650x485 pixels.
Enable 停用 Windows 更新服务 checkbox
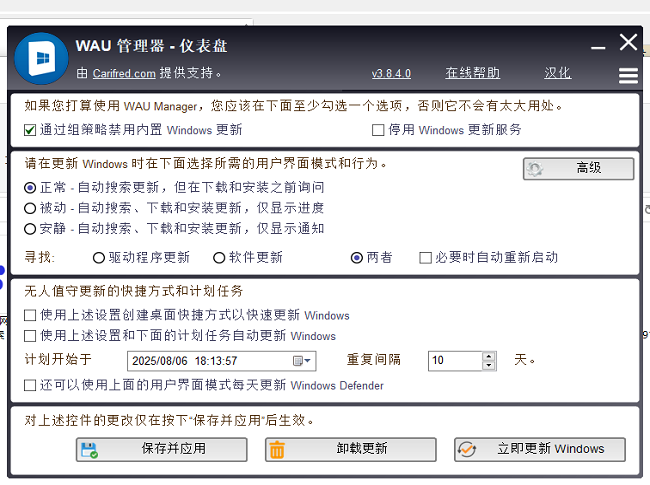tap(378, 130)
